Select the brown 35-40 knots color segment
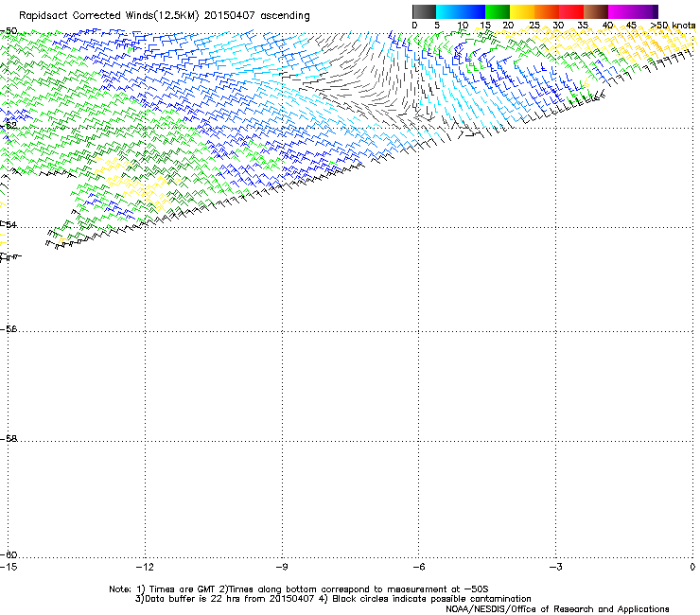Viewport: 700px width, 615px height. point(596,11)
